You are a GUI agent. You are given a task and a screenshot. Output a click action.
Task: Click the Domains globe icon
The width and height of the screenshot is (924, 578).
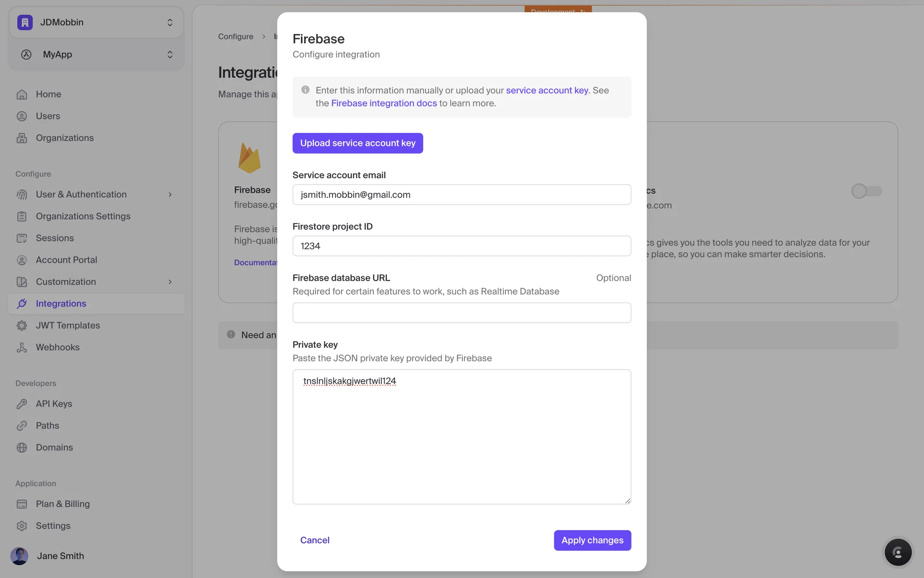tap(22, 447)
